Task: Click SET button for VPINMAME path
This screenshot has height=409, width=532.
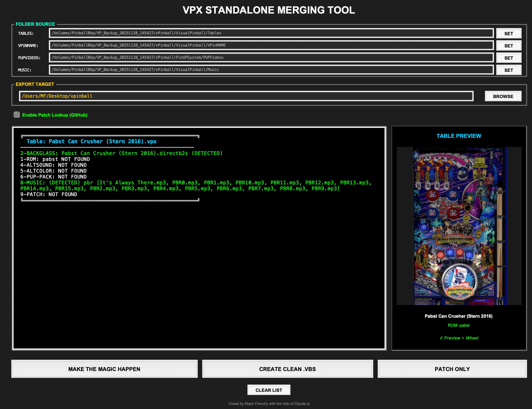Action: tap(508, 46)
